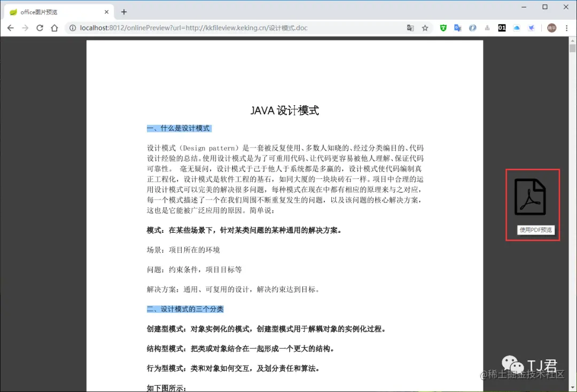Click the forward navigation button

[x=25, y=28]
